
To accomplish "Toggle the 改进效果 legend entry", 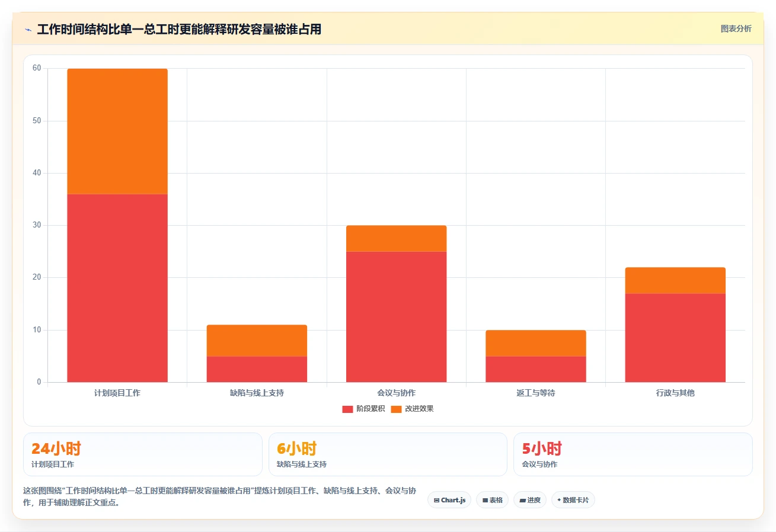I will pyautogui.click(x=413, y=409).
